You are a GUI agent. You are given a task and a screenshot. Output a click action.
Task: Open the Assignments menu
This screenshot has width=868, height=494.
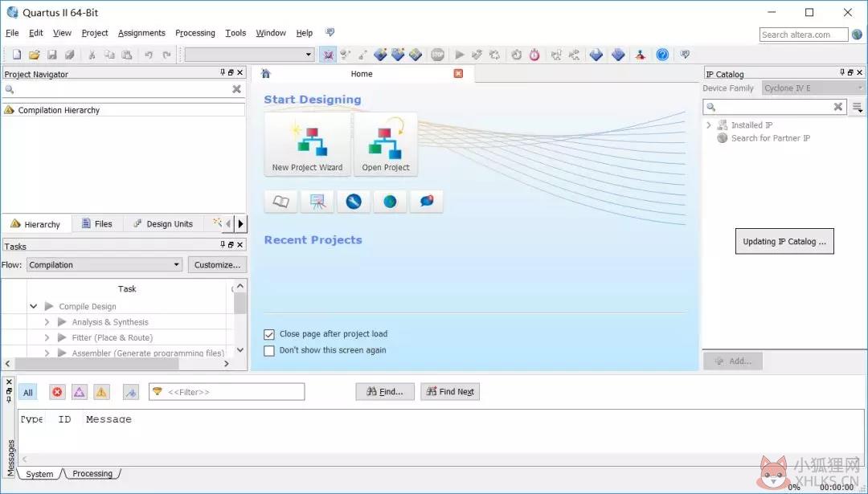click(x=141, y=33)
